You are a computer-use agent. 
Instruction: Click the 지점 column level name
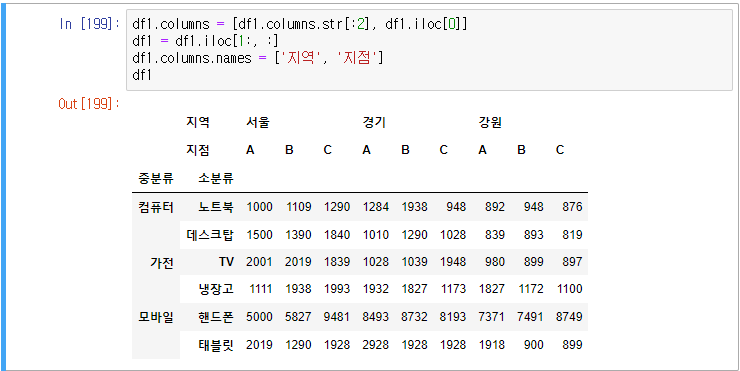point(198,150)
